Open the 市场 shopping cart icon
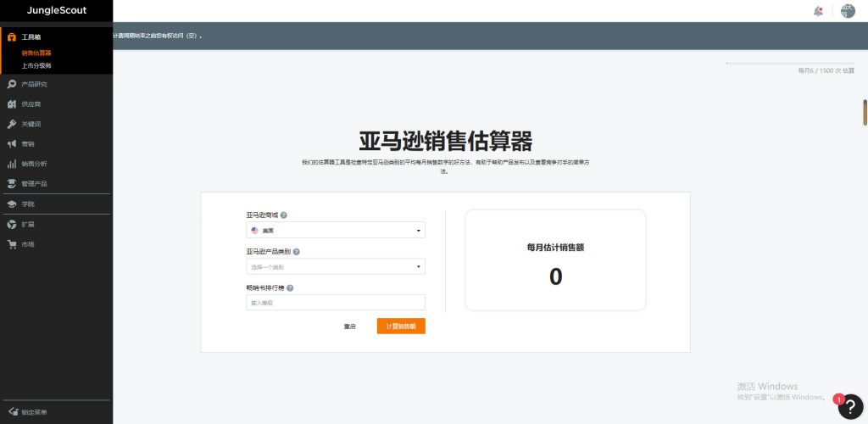Image resolution: width=868 pixels, height=424 pixels. tap(12, 244)
